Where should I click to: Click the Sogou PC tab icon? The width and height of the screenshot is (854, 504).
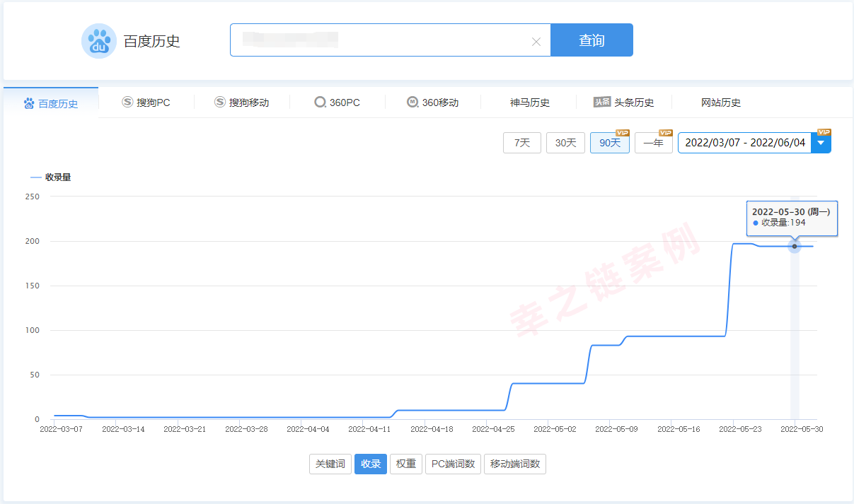(x=127, y=102)
